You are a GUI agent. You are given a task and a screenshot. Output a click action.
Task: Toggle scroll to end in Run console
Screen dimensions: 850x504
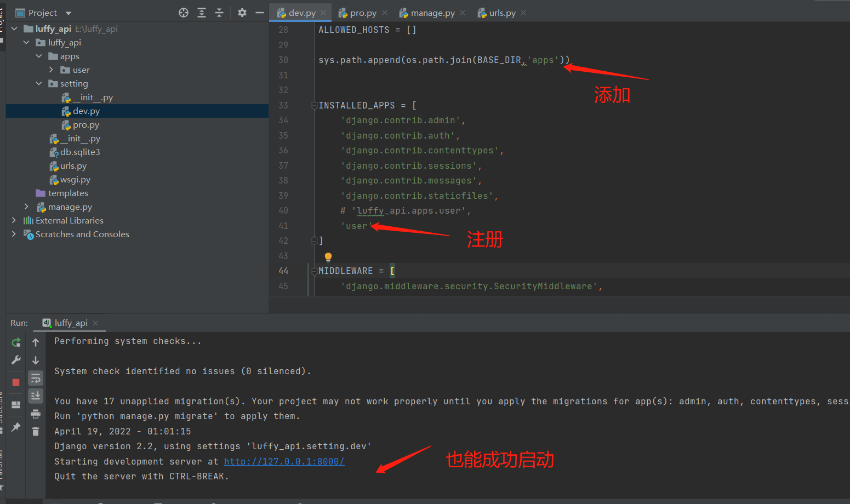tap(36, 396)
